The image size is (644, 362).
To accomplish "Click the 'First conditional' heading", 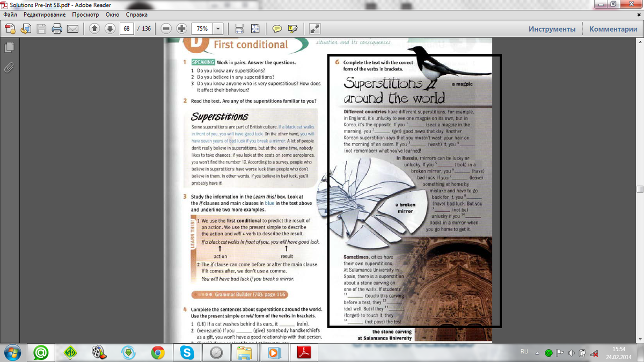I will coord(251,45).
